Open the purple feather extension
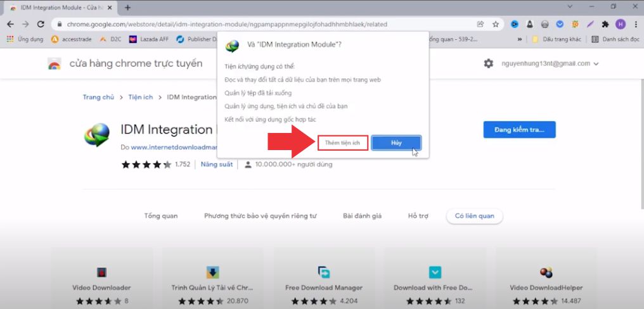Viewport: 644px width, 309px height. [590, 24]
